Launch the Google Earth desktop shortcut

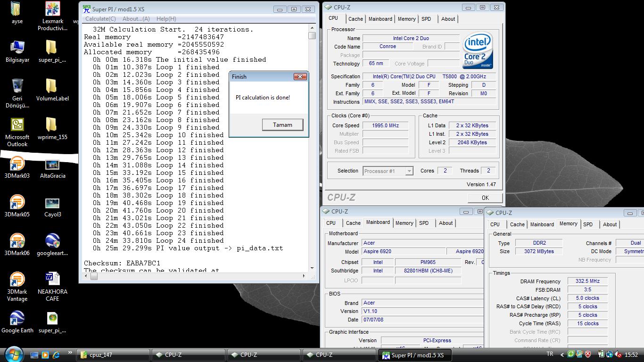point(17,322)
